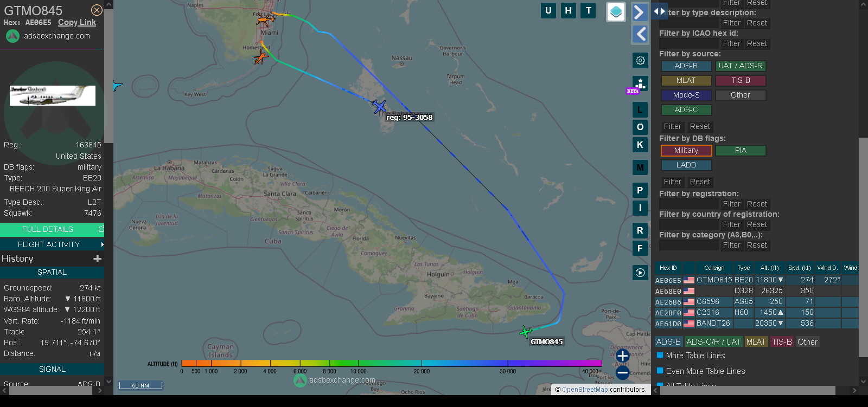Open the replay playback icon button

click(640, 273)
